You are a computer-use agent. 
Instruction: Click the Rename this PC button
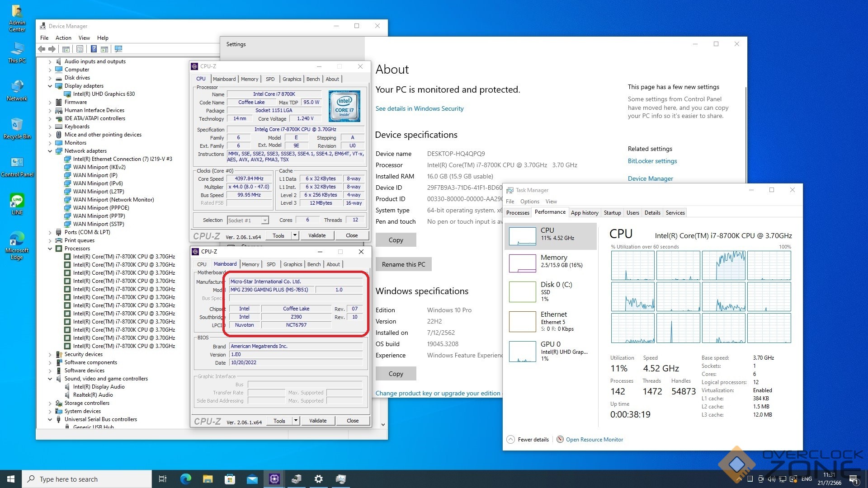pyautogui.click(x=403, y=264)
